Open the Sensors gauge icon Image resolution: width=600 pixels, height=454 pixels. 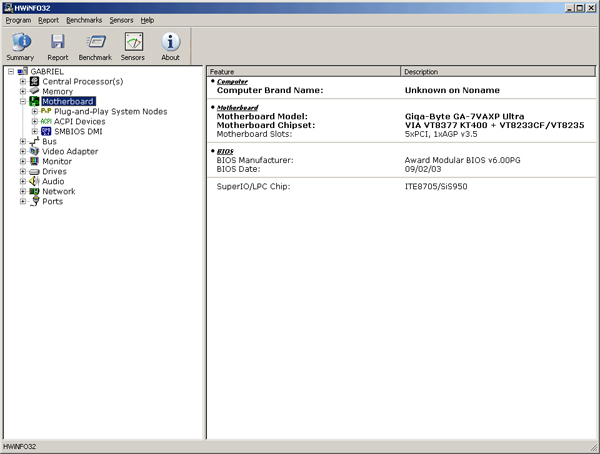(x=134, y=42)
